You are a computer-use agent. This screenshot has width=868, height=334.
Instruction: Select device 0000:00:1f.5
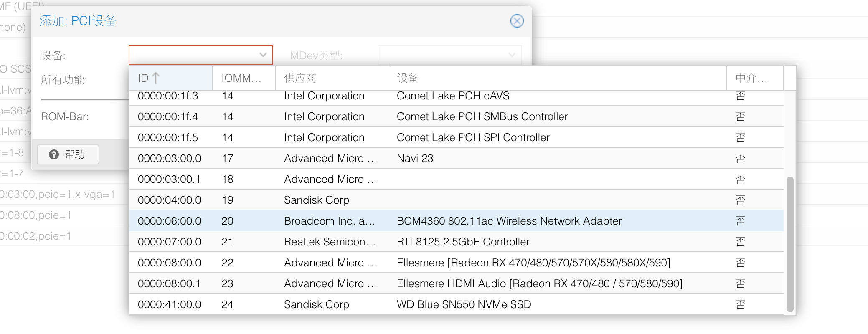point(456,137)
